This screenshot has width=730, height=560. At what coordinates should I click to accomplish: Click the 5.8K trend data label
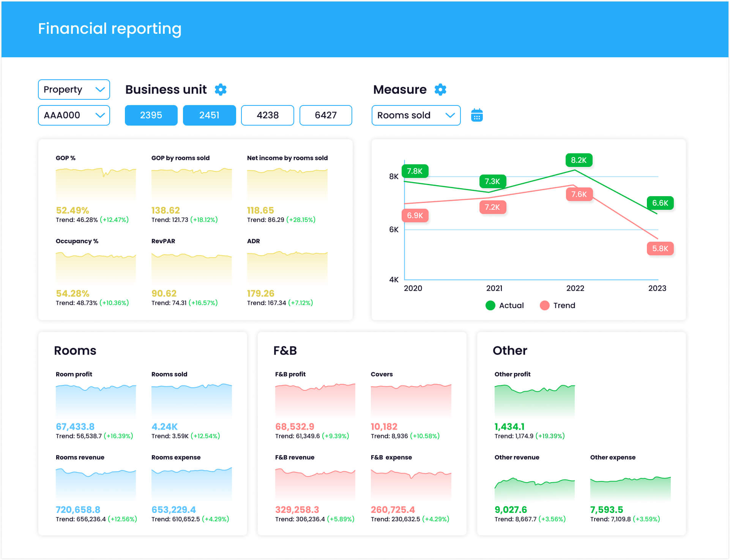[660, 249]
